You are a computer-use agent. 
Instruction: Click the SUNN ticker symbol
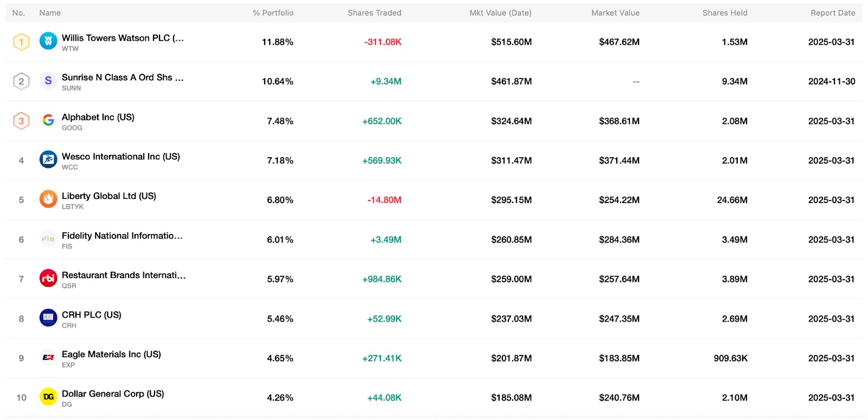point(71,88)
